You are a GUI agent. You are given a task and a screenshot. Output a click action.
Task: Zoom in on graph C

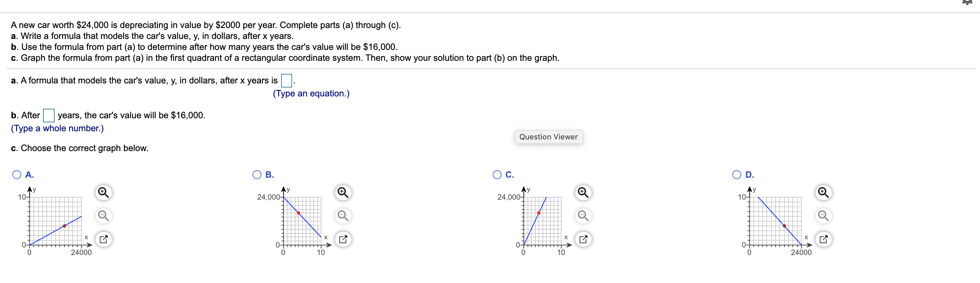(x=583, y=192)
